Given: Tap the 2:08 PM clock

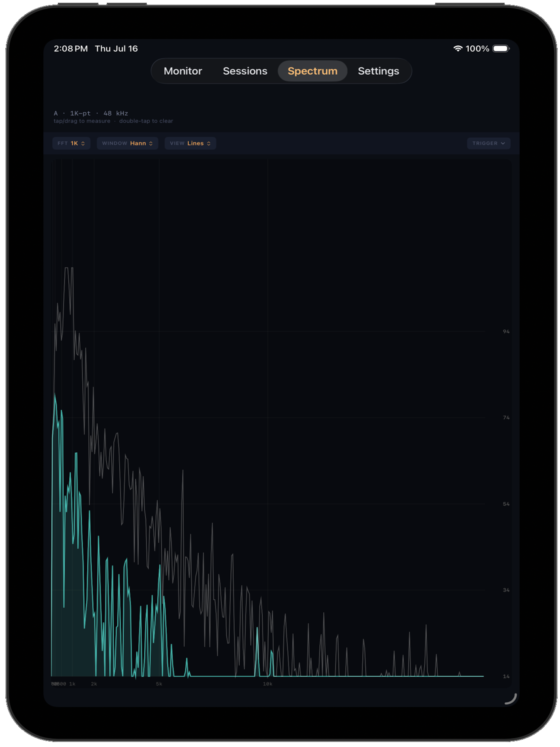Looking at the screenshot, I should (x=71, y=49).
